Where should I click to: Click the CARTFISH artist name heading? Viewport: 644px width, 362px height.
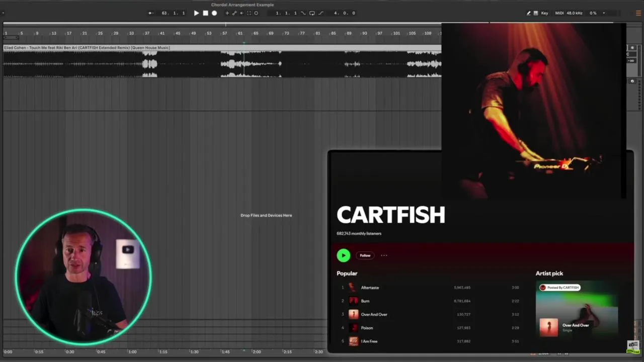tap(390, 215)
